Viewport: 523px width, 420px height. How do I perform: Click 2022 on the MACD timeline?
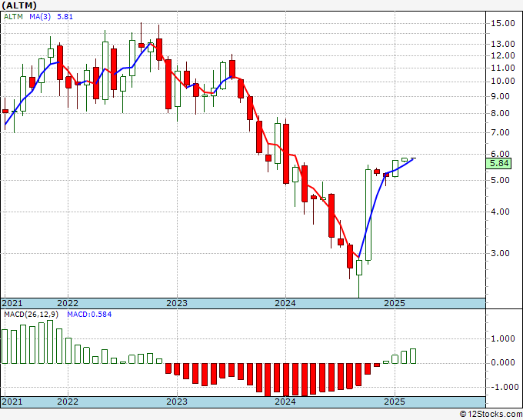[x=68, y=402]
